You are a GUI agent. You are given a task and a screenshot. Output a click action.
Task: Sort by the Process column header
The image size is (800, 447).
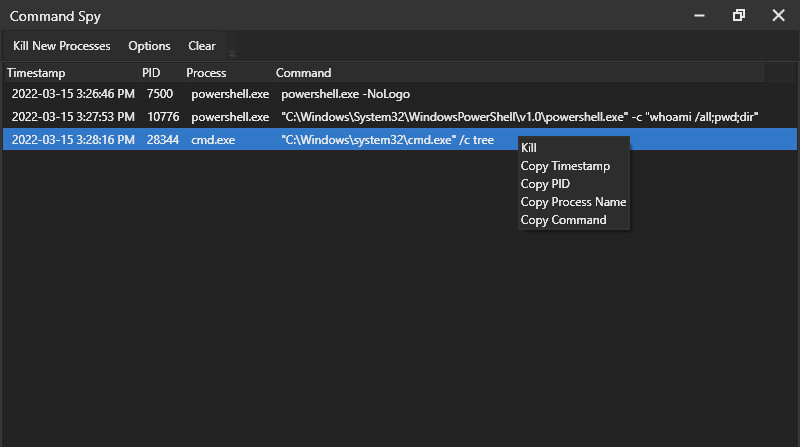point(206,73)
